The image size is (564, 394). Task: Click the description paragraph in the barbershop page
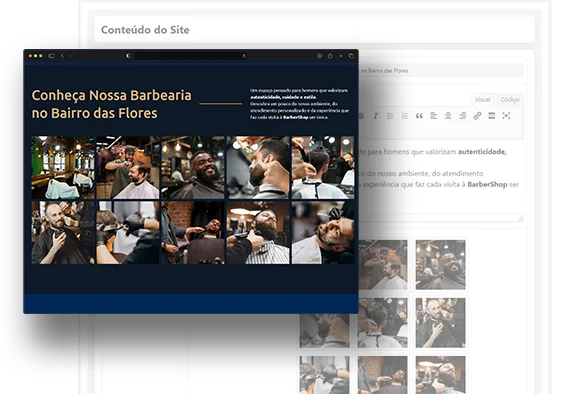pos(299,104)
